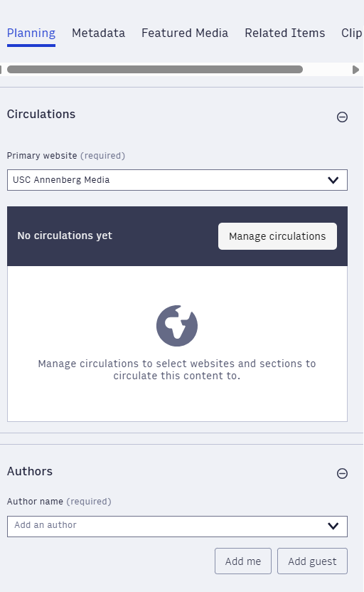Image resolution: width=364 pixels, height=592 pixels.
Task: Click the Circulations section heading
Action: 41,115
